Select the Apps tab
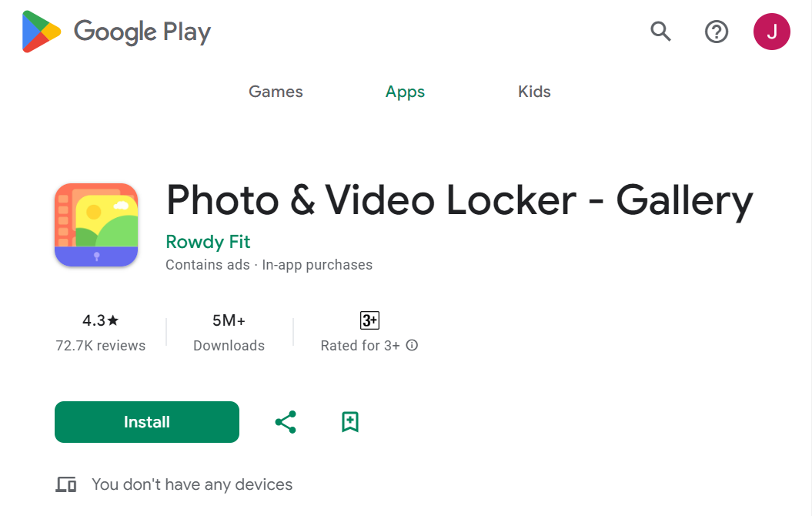The width and height of the screenshot is (812, 516). (405, 91)
